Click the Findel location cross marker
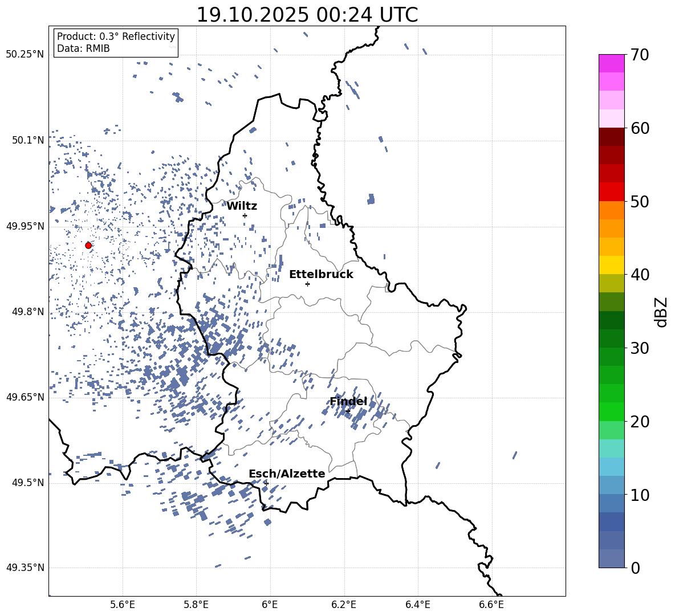Viewport: 675px width, 616px height. pos(348,411)
